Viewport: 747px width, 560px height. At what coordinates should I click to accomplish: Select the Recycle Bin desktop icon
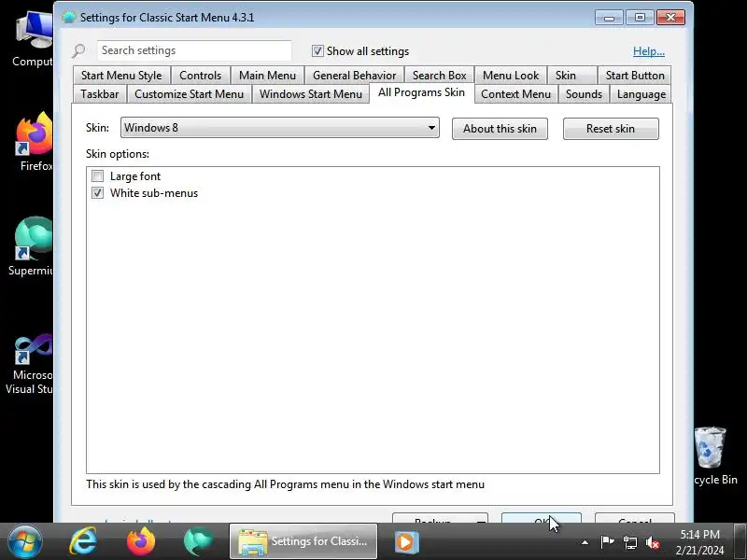pyautogui.click(x=714, y=456)
